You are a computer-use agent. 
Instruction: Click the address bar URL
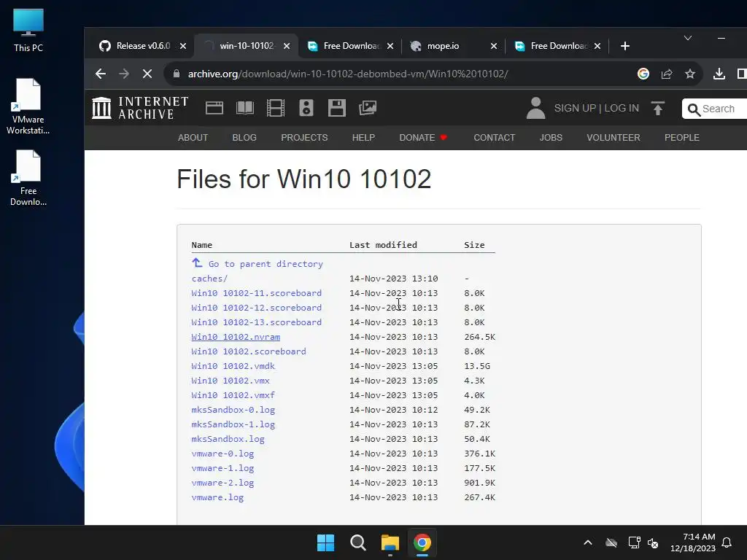pyautogui.click(x=348, y=74)
